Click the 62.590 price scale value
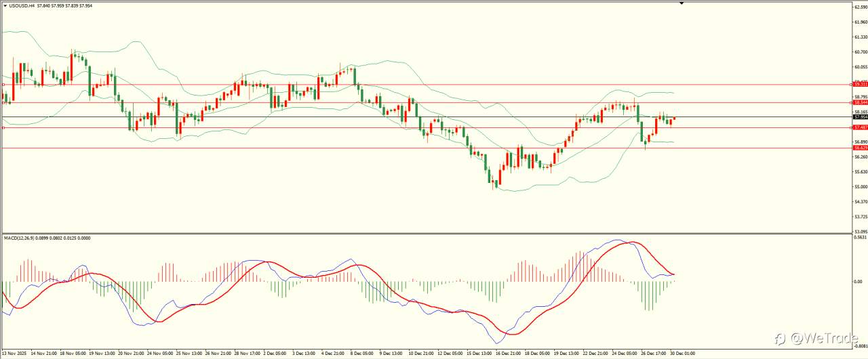This screenshot has height=359, width=868. (x=861, y=7)
